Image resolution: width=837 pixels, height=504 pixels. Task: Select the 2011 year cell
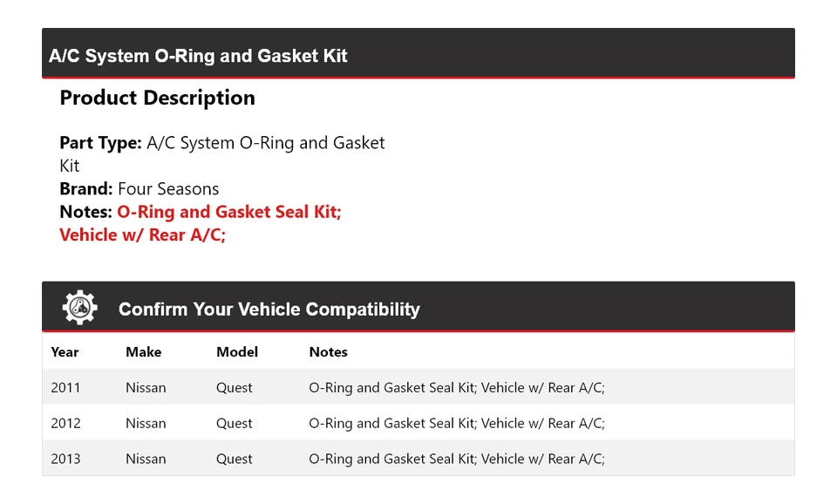pyautogui.click(x=65, y=387)
